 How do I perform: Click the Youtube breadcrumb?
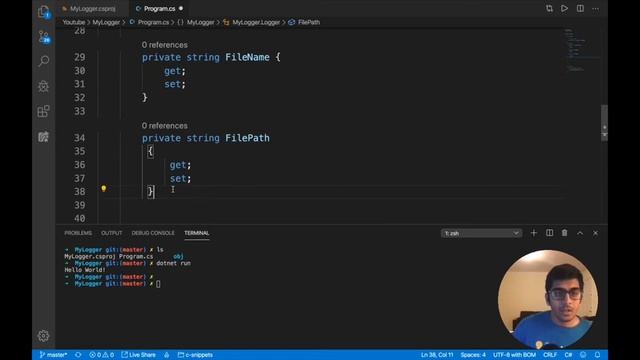click(74, 22)
